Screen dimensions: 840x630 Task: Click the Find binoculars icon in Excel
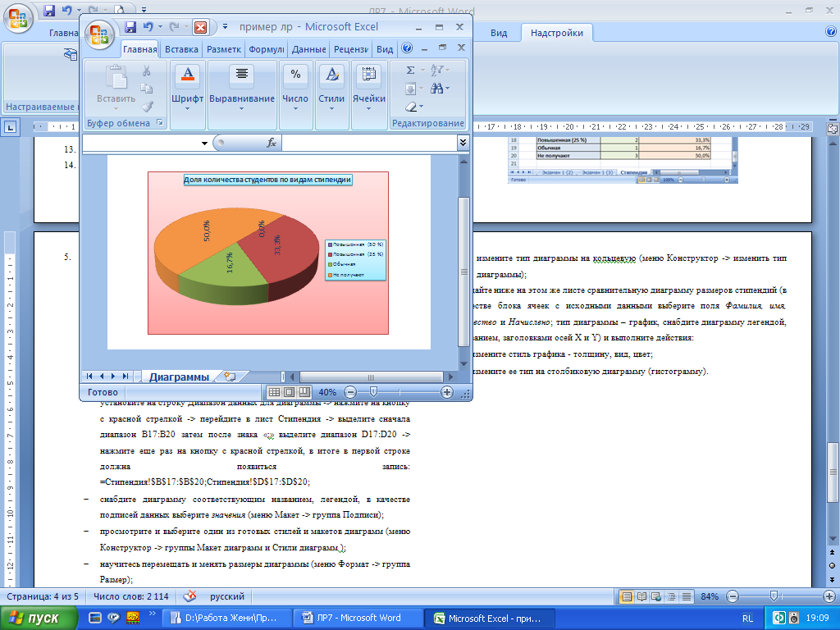click(437, 89)
